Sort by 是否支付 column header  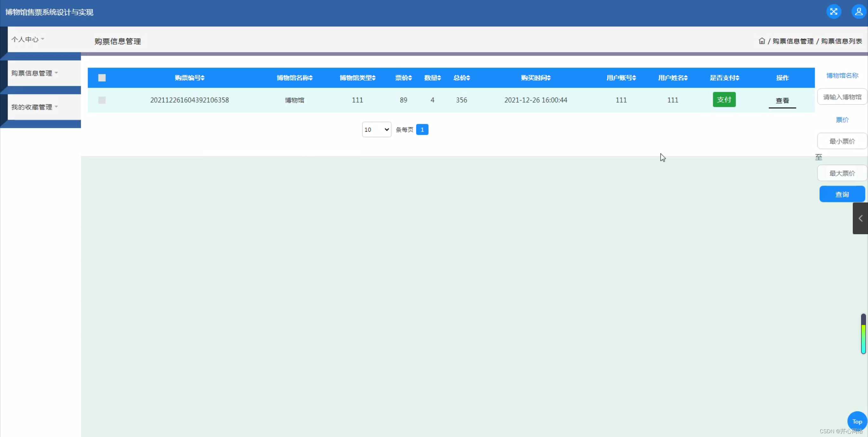(724, 78)
